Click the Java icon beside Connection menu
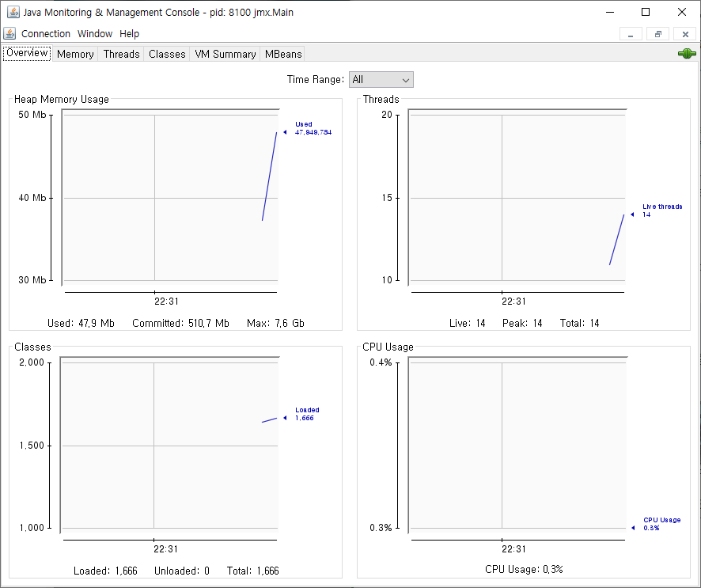The height and width of the screenshot is (588, 701). [x=9, y=33]
